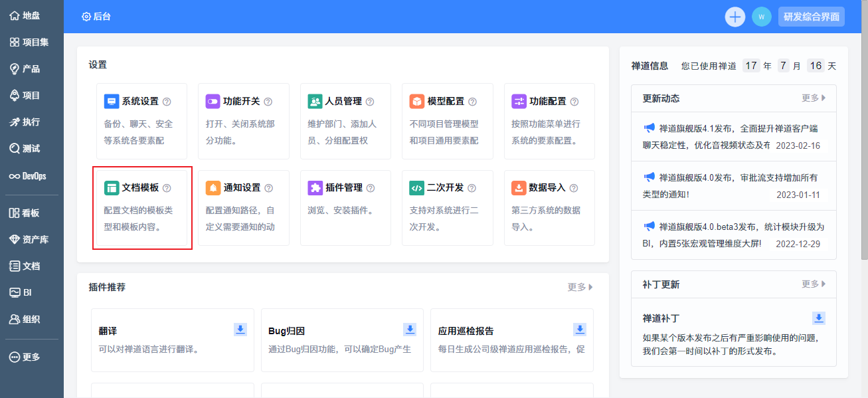868x398 pixels.
Task: Click the 模型配置 cube icon
Action: click(x=416, y=102)
